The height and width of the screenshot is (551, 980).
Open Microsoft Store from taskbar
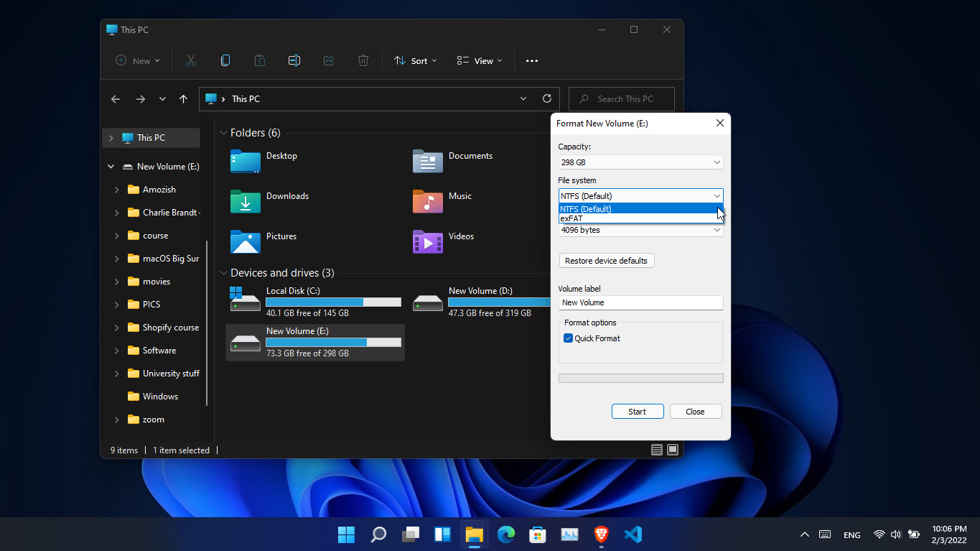coord(538,534)
